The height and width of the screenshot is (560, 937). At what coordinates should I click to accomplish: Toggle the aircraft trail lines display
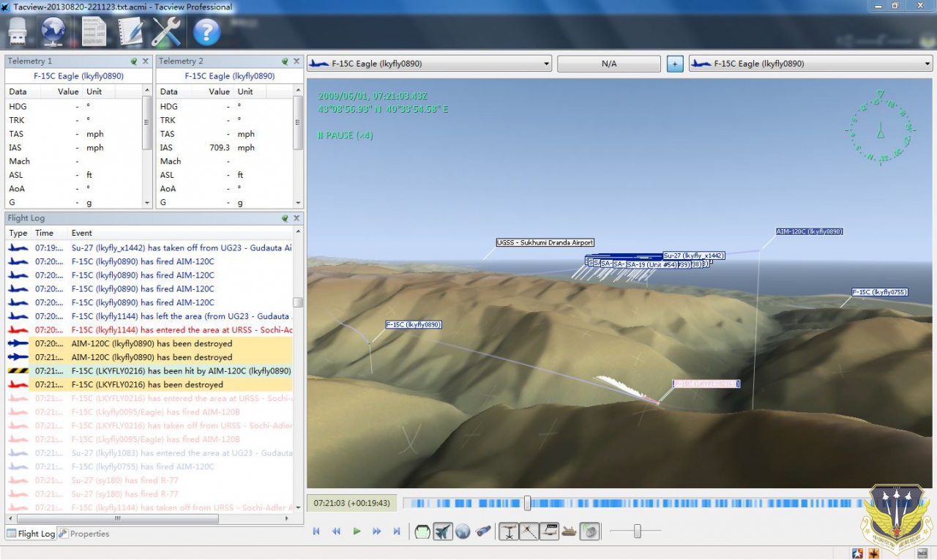529,532
